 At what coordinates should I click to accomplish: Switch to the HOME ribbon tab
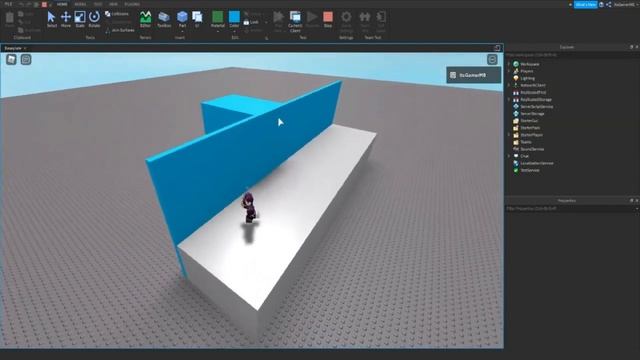62,4
